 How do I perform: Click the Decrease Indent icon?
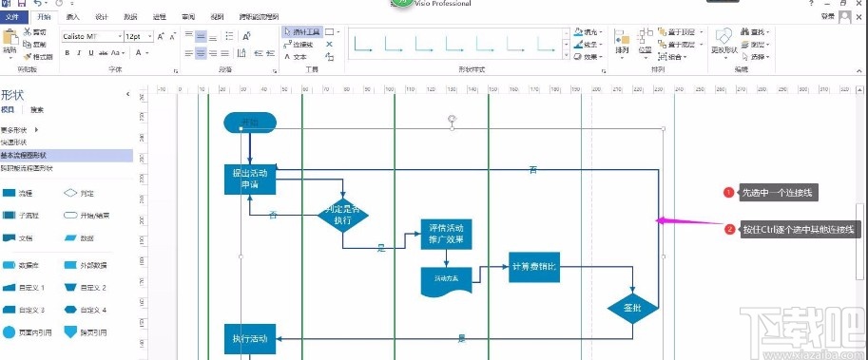[x=258, y=53]
